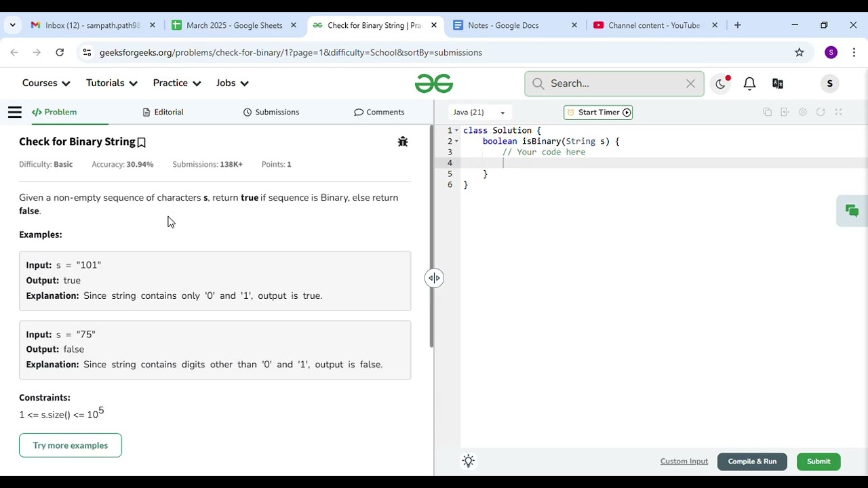Screen dimensions: 868x488
Task: Start the timer
Action: click(x=598, y=113)
